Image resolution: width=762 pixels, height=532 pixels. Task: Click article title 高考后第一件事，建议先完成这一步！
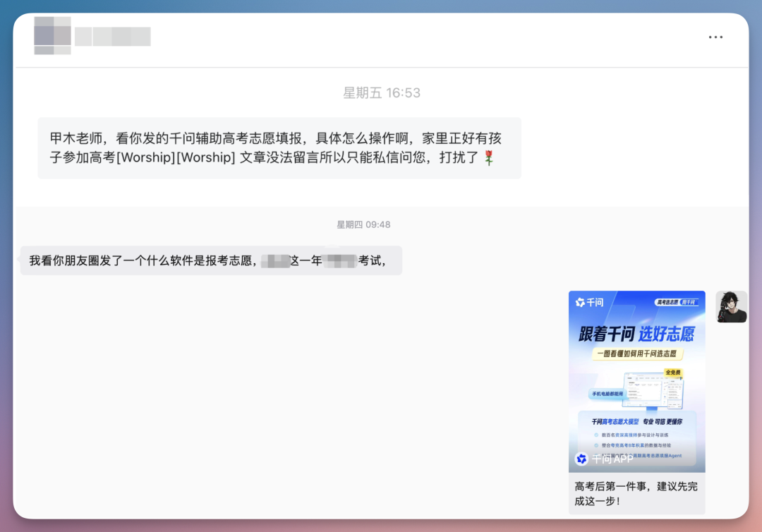tap(636, 493)
